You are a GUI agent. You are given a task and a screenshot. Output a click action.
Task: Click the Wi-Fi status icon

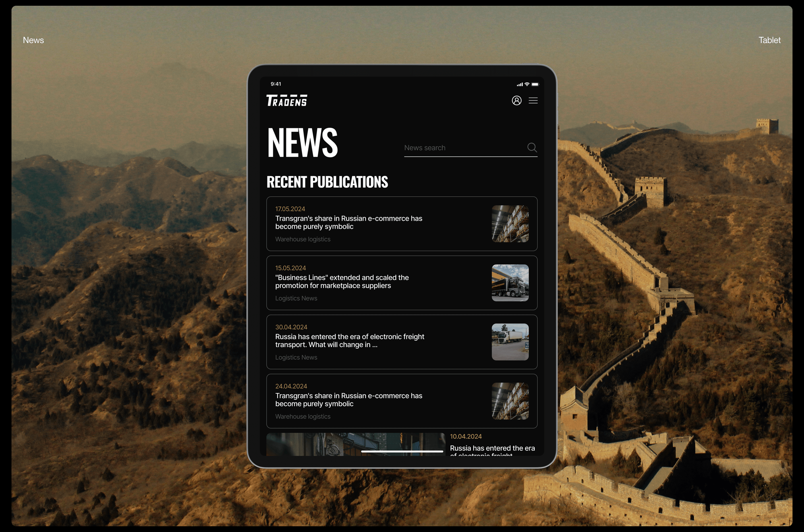click(527, 84)
